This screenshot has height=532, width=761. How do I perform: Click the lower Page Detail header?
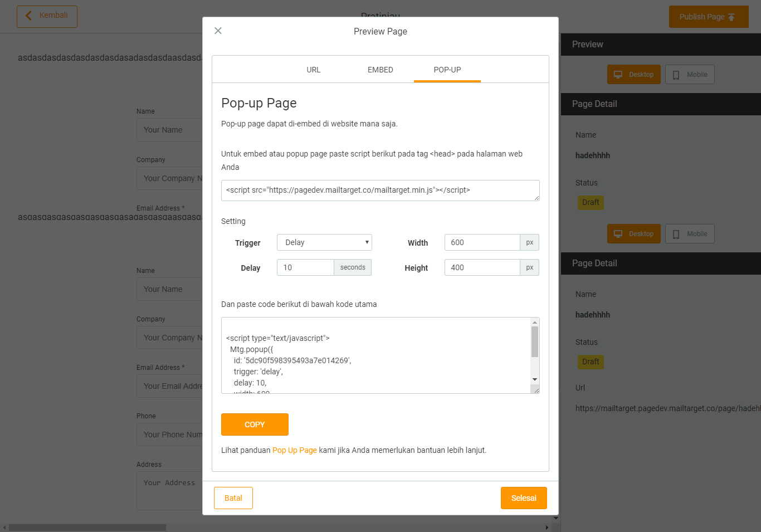click(x=661, y=263)
